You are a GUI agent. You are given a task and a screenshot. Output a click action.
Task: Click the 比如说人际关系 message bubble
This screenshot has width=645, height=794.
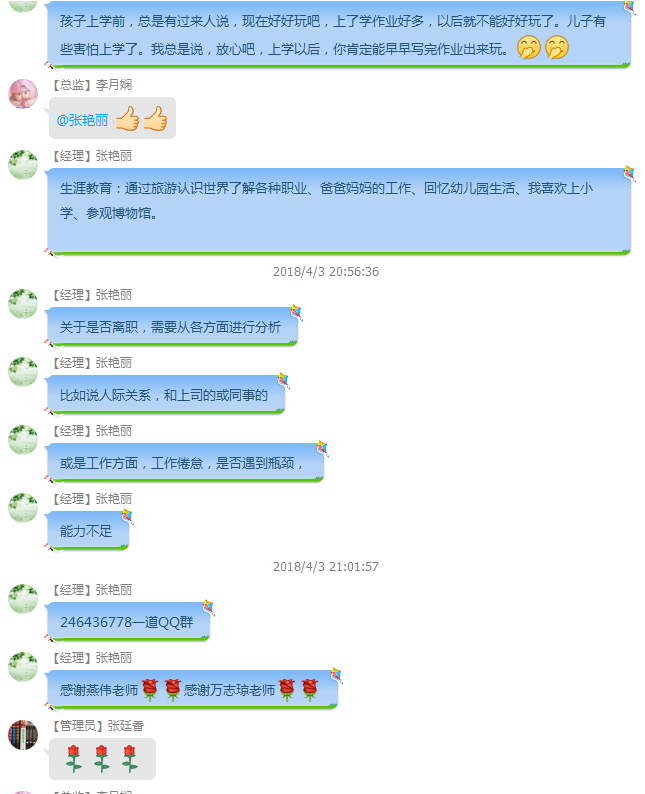[166, 395]
